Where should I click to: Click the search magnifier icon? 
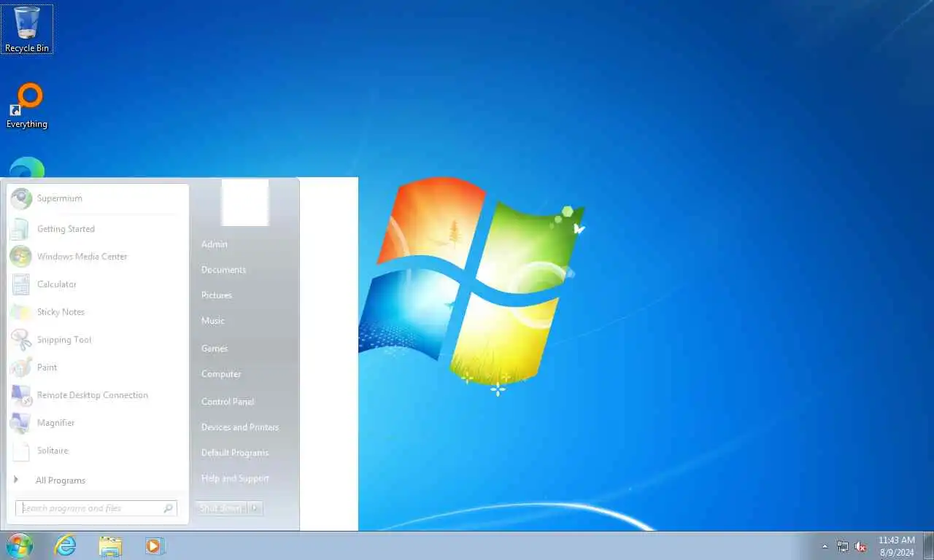tap(168, 508)
